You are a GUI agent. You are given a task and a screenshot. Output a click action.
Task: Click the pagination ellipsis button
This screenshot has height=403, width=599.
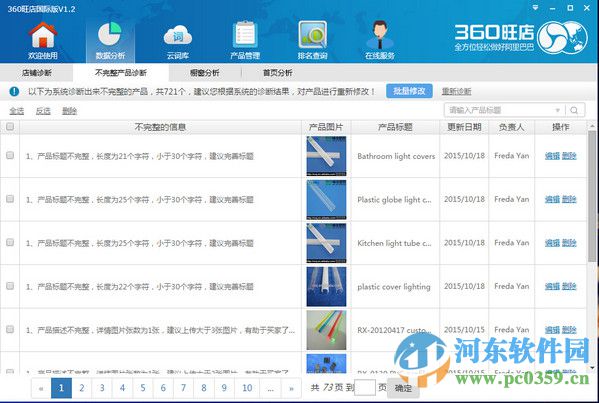[270, 388]
